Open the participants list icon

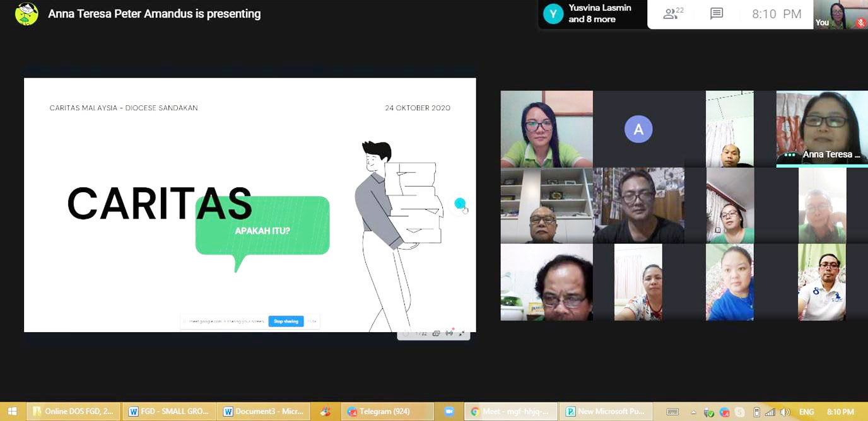(x=673, y=14)
